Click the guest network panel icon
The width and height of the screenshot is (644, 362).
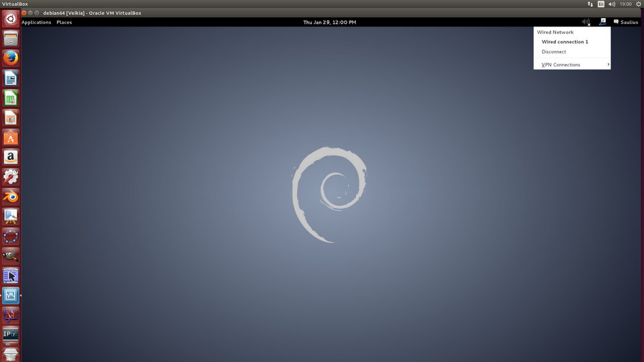603,22
